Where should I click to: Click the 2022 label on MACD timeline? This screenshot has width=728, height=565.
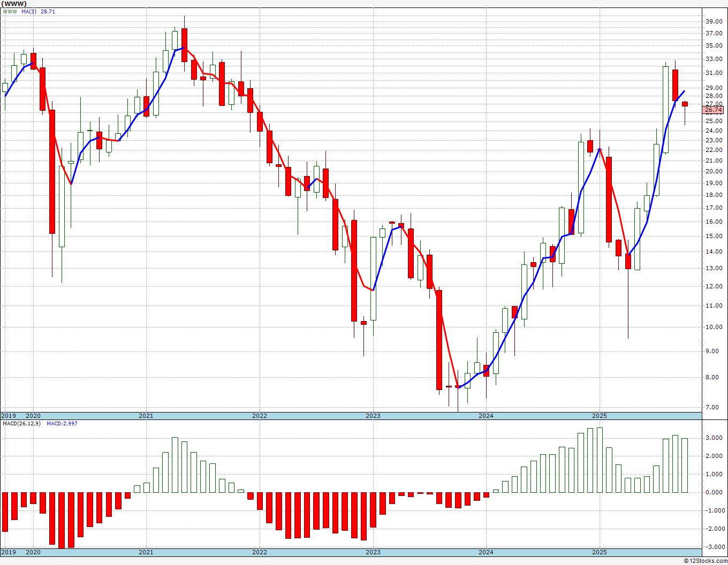point(259,552)
